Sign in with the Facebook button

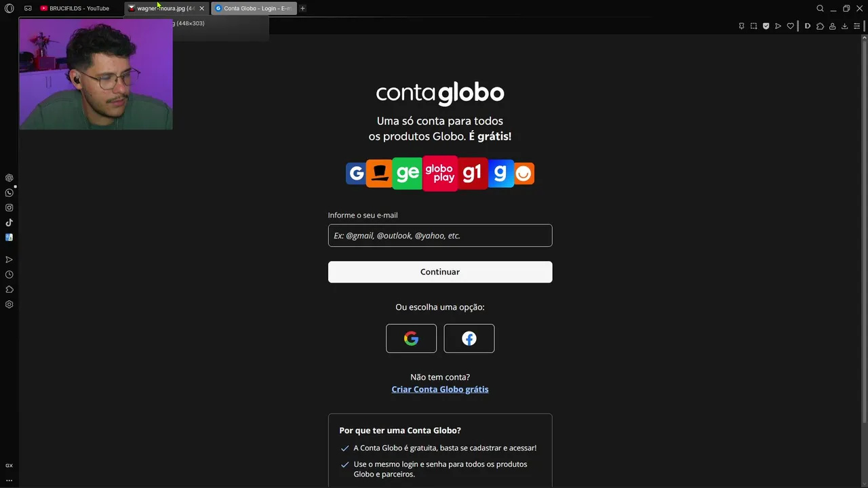469,338
